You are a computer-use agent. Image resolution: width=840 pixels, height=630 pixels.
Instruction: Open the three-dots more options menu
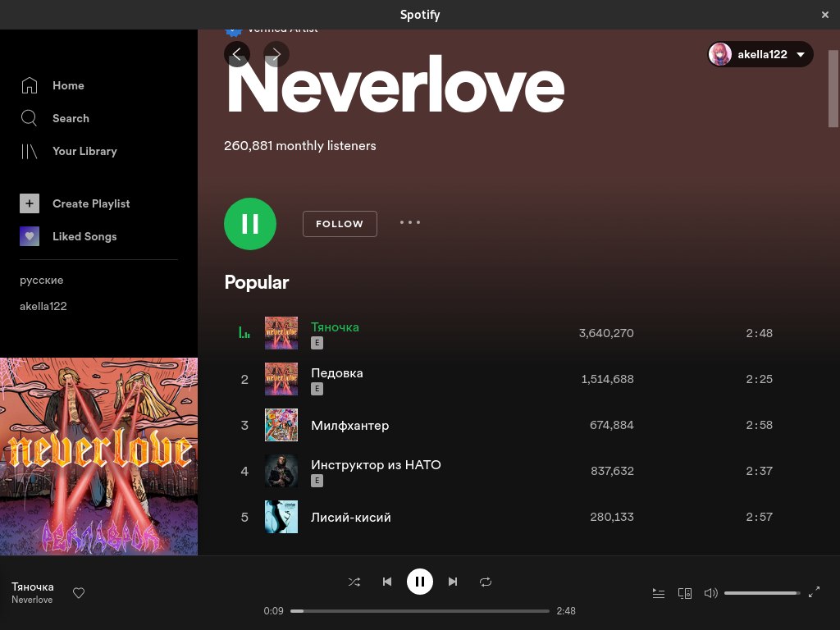point(410,222)
